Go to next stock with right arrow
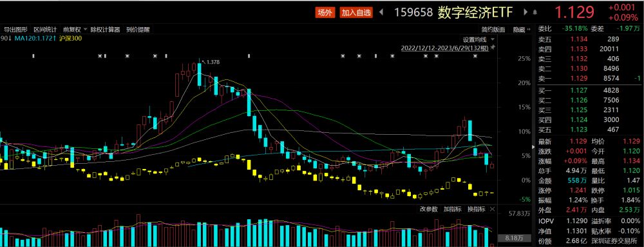This screenshot has height=247, width=644. click(x=526, y=13)
